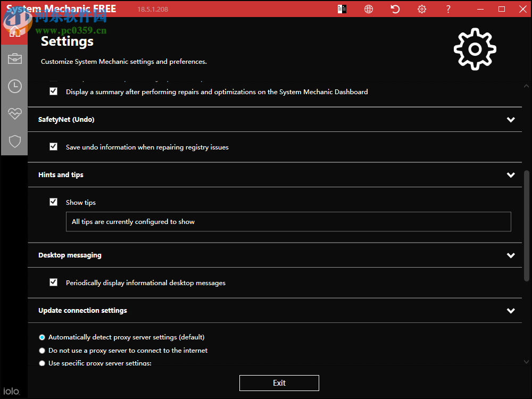Open the heart ActiveCare sidebar icon
532x399 pixels.
coord(14,114)
